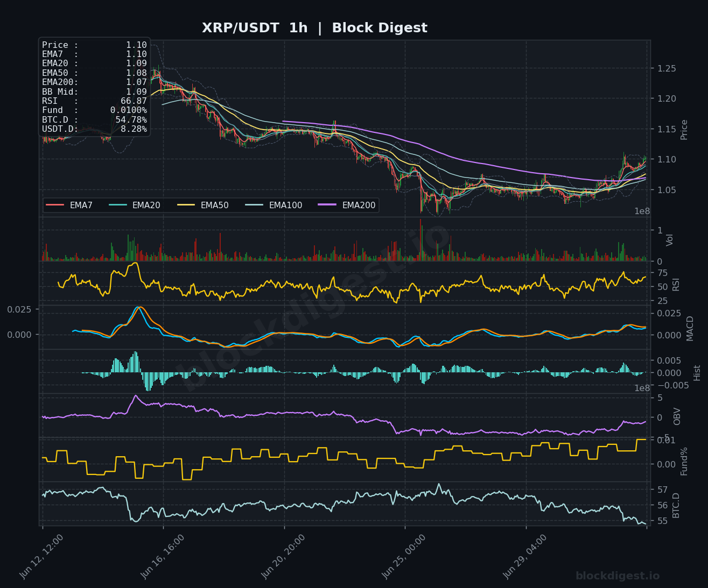Click the Jun 16, 16:00 date label

(163, 556)
